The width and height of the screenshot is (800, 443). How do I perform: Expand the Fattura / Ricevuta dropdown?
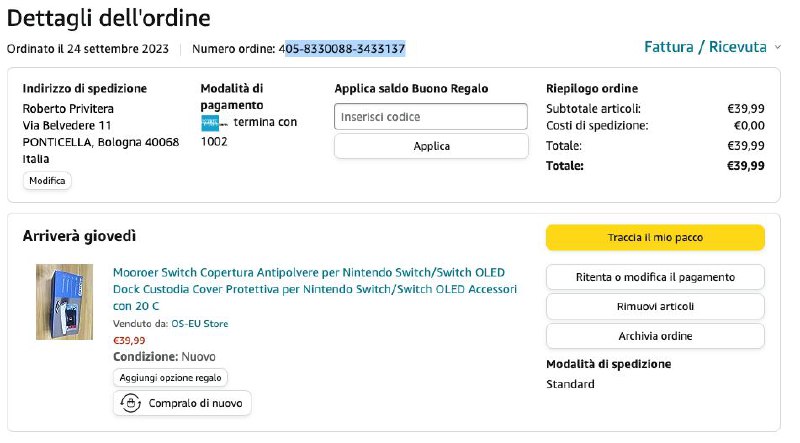coord(712,47)
